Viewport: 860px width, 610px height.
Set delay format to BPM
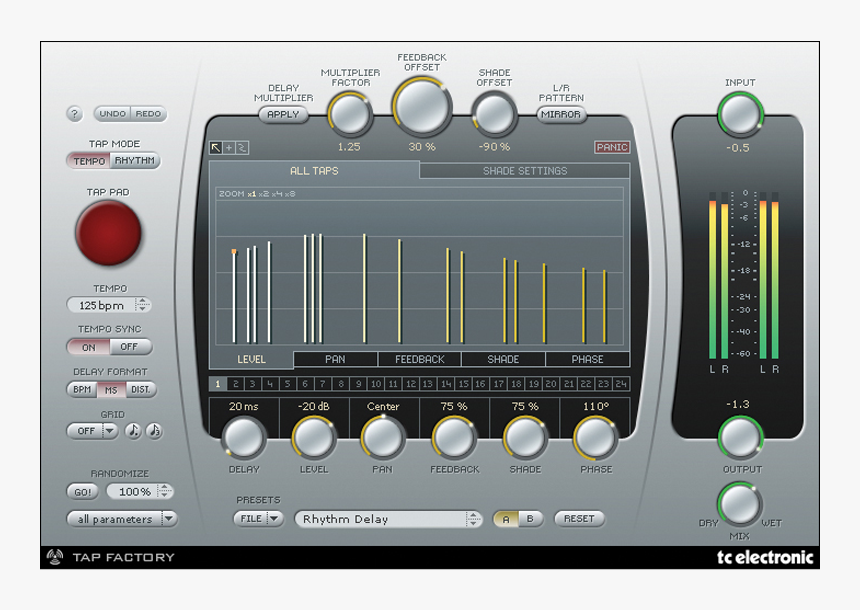[82, 389]
